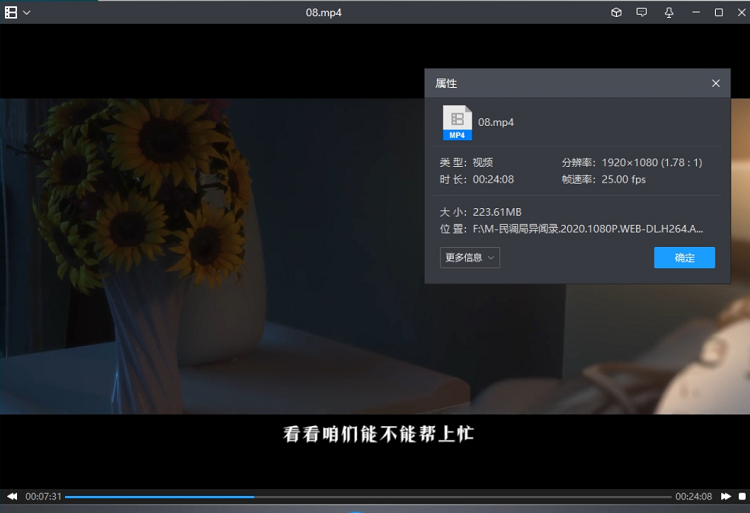750x513 pixels.
Task: Skip to the next video
Action: coord(726,497)
